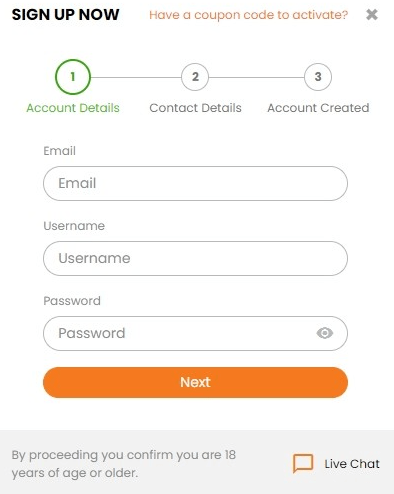Open the Account Details step label
Viewport: 394px width, 494px height.
click(x=73, y=108)
